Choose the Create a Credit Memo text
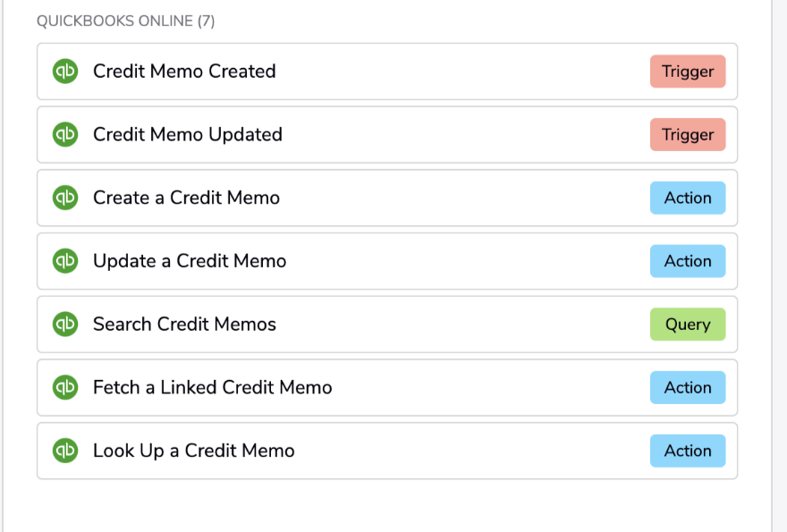 [x=186, y=198]
